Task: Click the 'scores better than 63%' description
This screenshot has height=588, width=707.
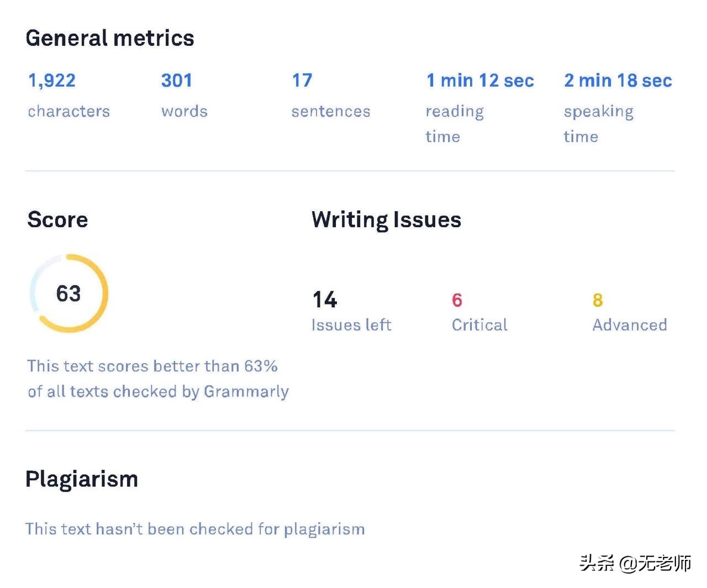Action: coord(157,379)
